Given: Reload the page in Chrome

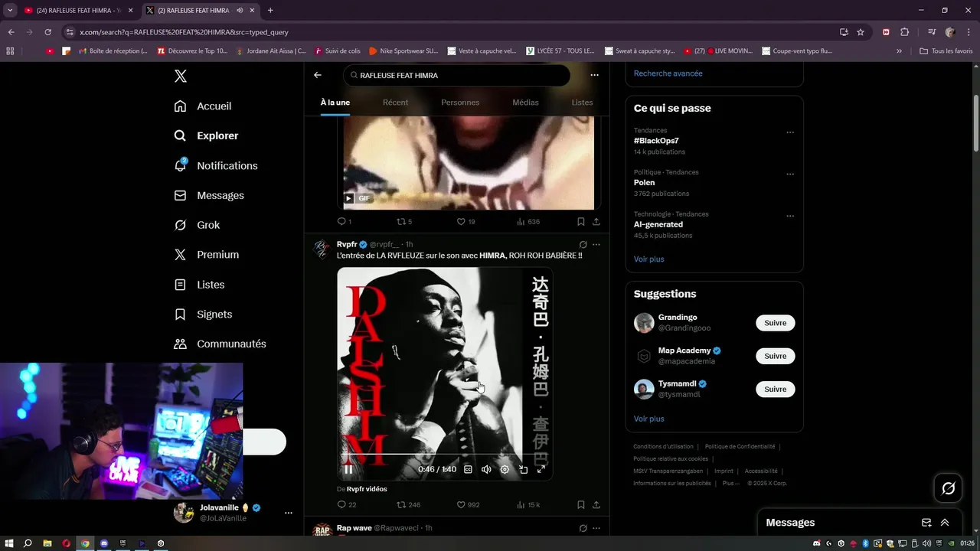Looking at the screenshot, I should [47, 32].
